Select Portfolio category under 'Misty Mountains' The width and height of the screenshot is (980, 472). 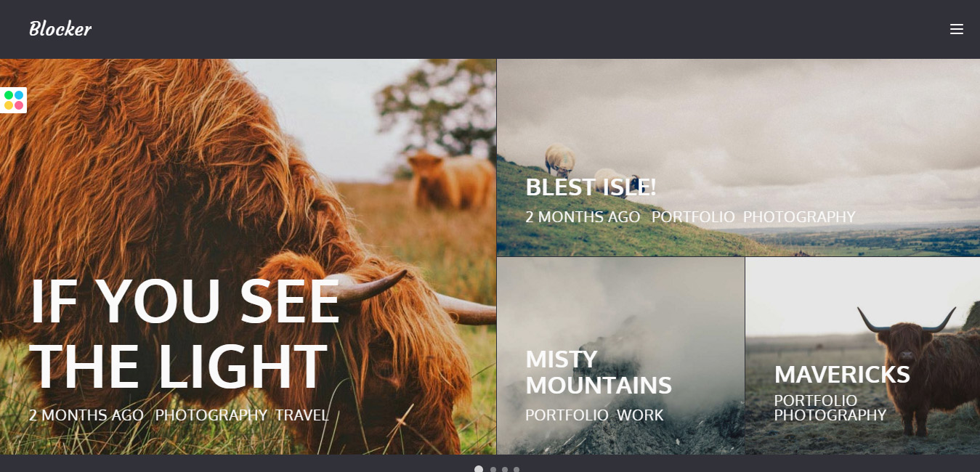coord(567,415)
